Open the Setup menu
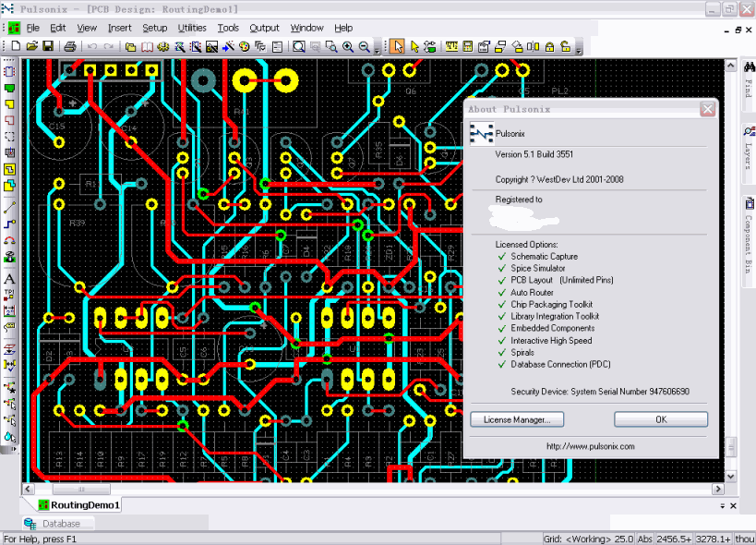 pyautogui.click(x=155, y=28)
